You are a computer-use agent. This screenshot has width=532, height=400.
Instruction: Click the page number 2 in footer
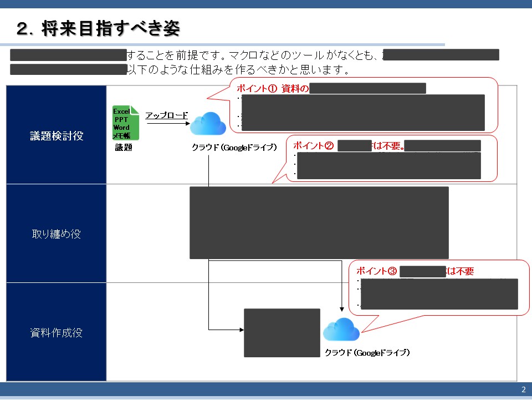(x=524, y=389)
